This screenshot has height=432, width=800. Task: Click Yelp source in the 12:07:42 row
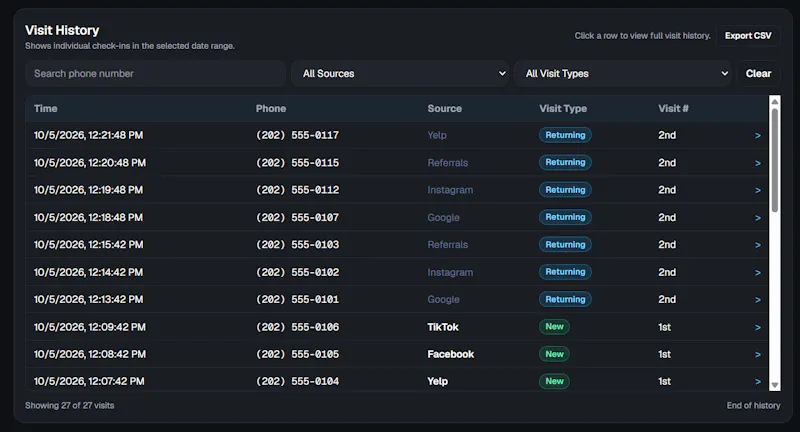[437, 382]
